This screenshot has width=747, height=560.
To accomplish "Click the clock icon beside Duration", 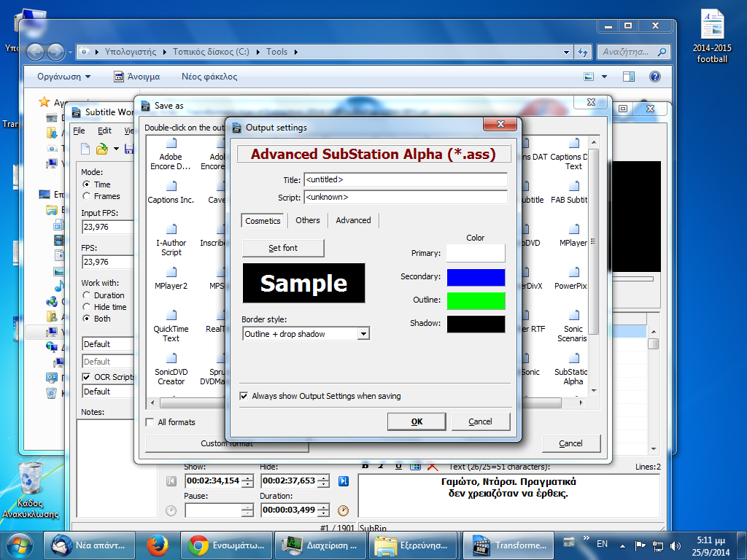I will (x=343, y=511).
